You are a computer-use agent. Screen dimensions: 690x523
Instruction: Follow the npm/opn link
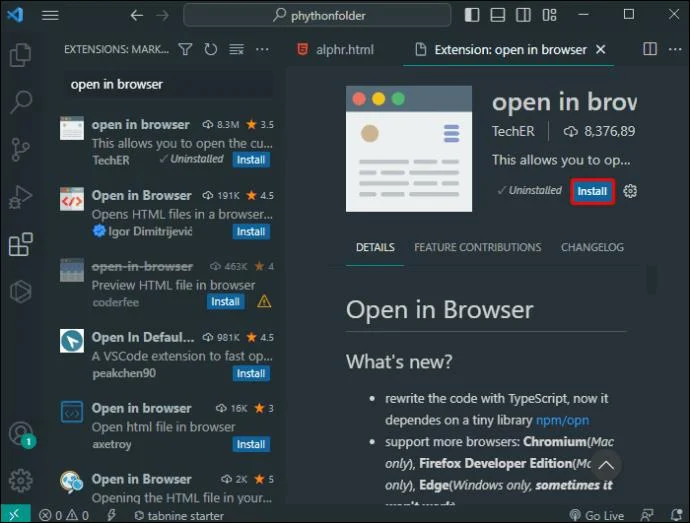point(562,420)
